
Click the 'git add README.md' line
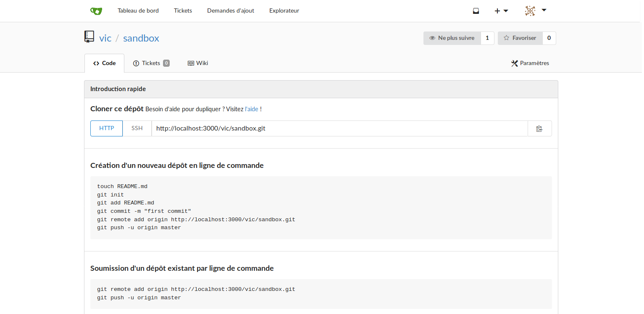tap(126, 203)
